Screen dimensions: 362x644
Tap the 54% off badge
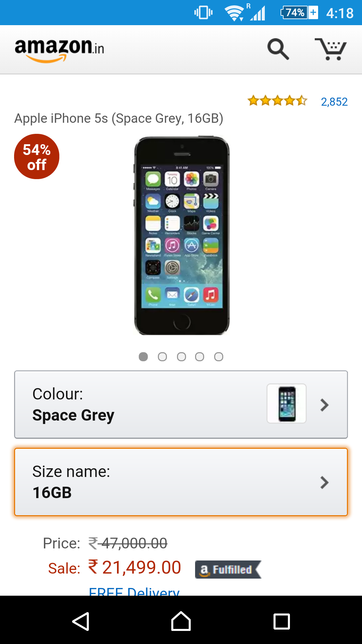tap(37, 157)
